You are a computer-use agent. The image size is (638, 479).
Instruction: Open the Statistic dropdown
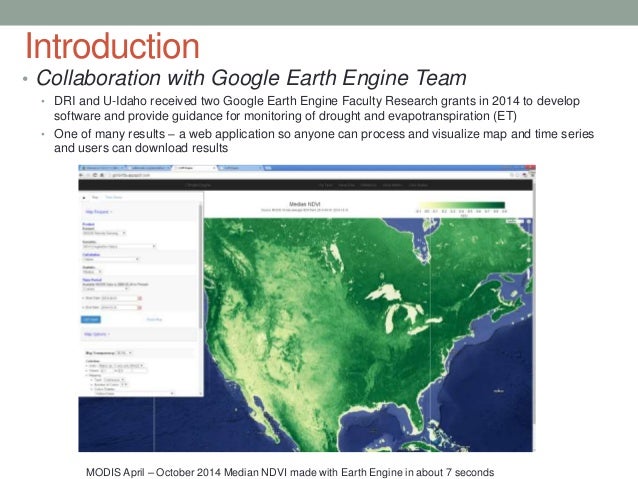coord(92,272)
